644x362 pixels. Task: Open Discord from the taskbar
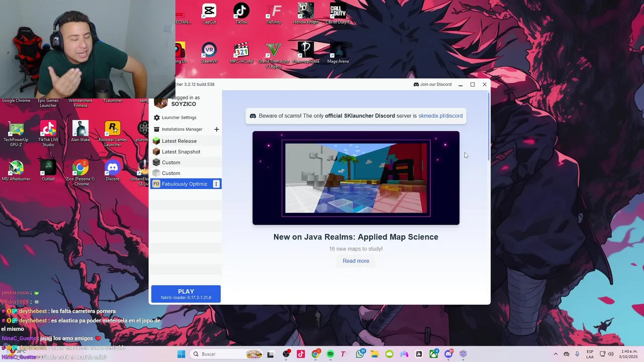tap(448, 354)
